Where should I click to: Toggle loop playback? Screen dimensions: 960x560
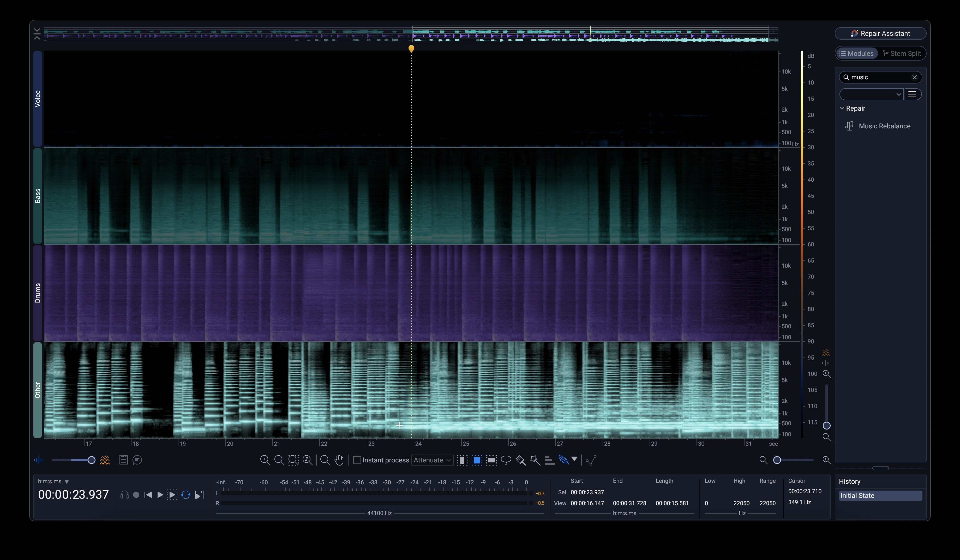coord(185,495)
